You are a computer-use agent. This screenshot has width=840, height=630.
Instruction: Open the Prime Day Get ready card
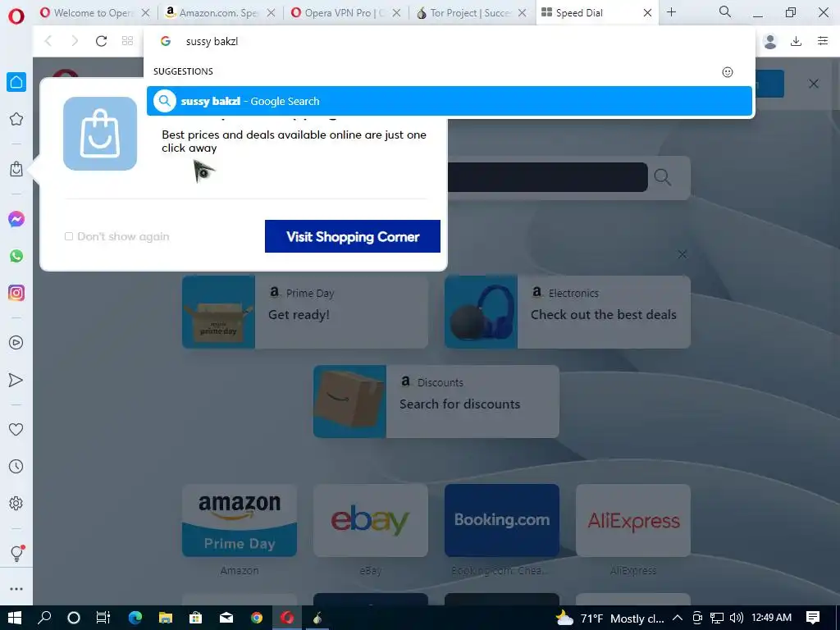click(305, 312)
